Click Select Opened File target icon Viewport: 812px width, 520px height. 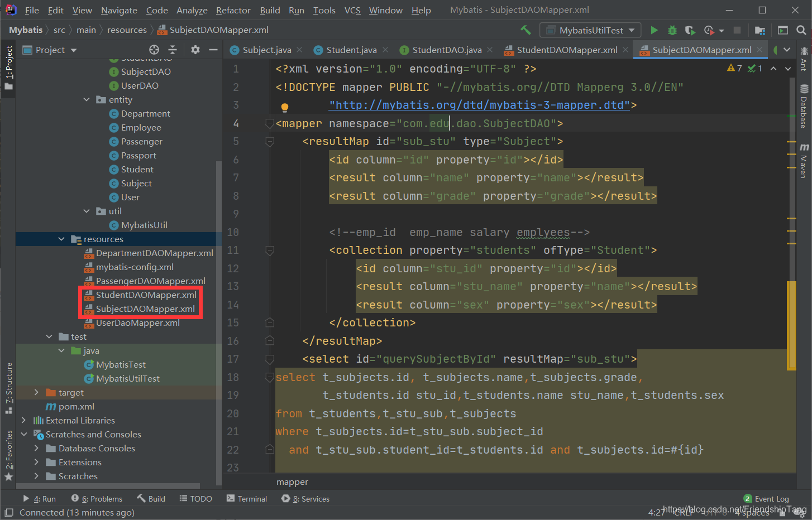pyautogui.click(x=154, y=50)
